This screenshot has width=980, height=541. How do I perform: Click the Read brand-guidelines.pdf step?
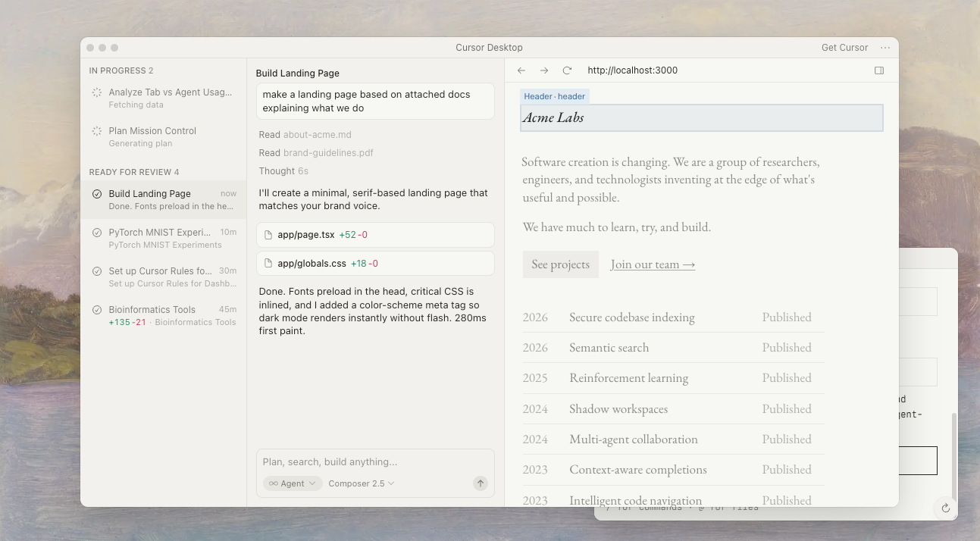[316, 153]
